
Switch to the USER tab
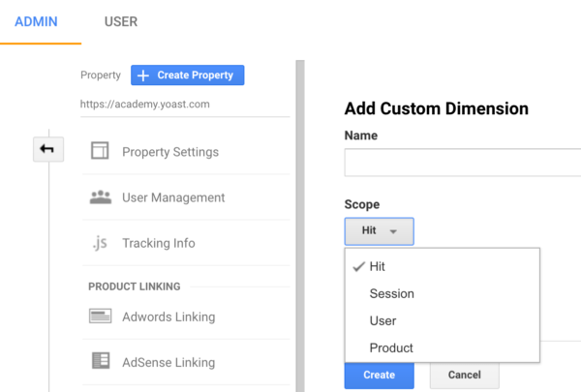(x=121, y=22)
